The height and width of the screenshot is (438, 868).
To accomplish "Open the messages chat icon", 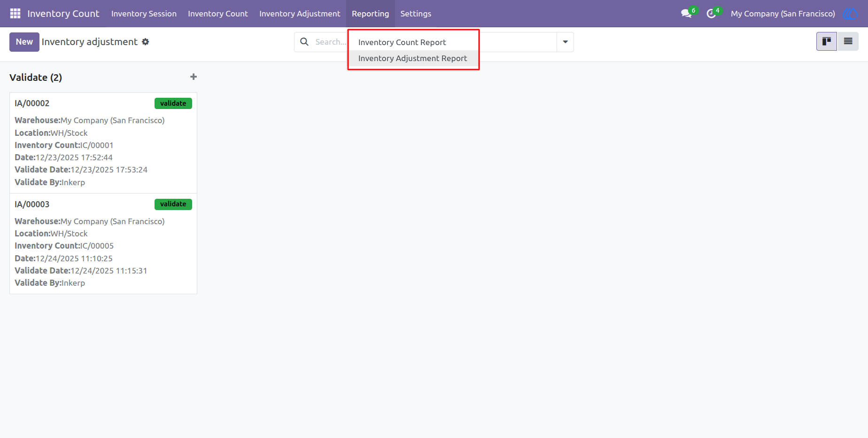I will point(687,14).
